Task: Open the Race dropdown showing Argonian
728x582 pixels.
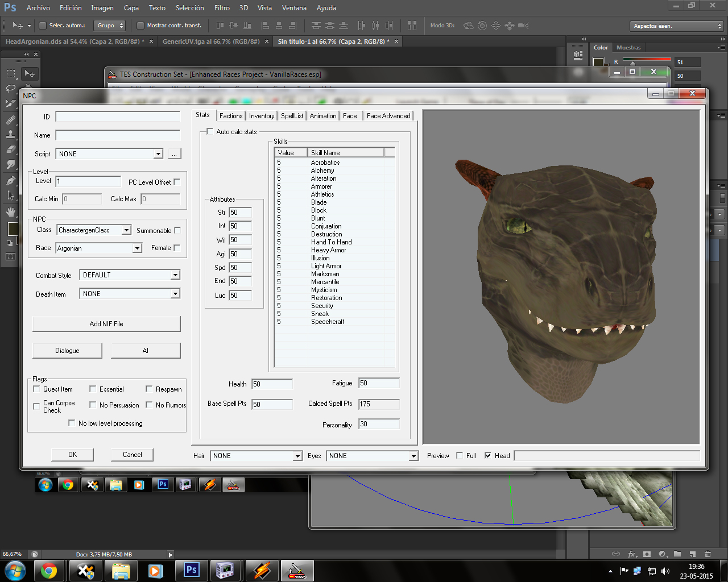Action: click(137, 248)
